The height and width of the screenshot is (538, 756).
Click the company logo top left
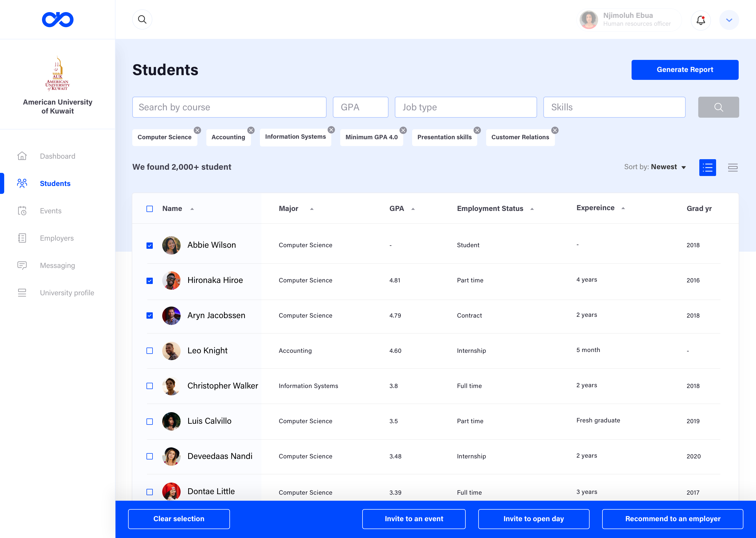point(57,19)
